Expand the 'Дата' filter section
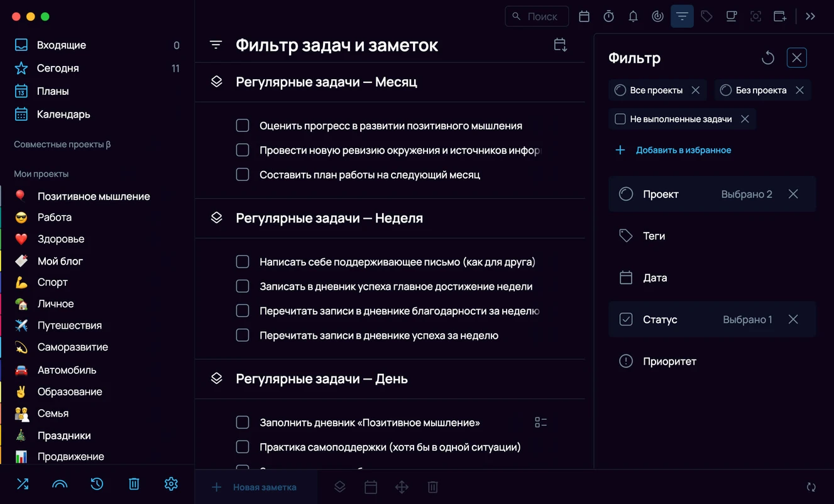834x504 pixels. point(712,278)
